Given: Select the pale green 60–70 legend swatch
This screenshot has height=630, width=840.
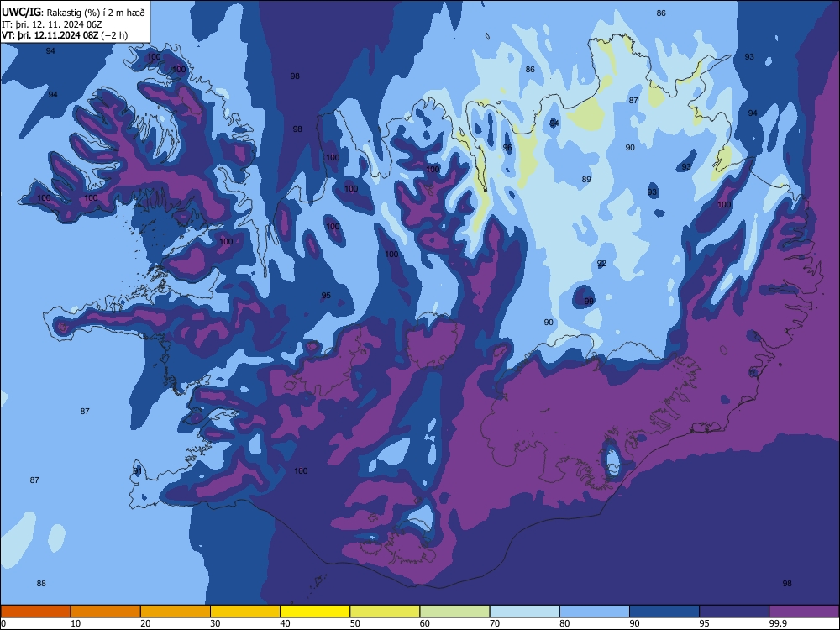Looking at the screenshot, I should tap(454, 612).
